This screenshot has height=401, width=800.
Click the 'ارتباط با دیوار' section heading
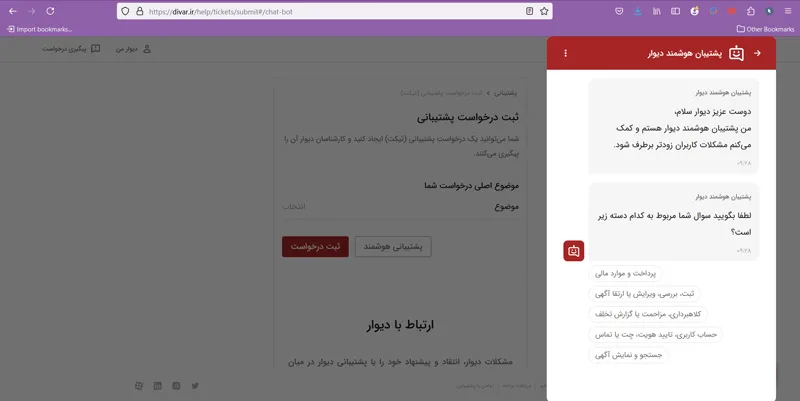point(400,325)
